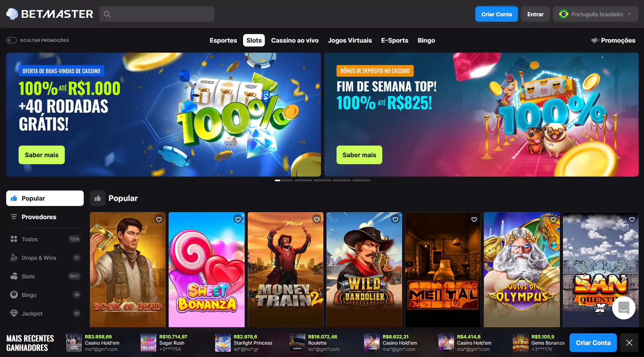The height and width of the screenshot is (357, 644).
Task: Favorite the Book of Dead game
Action: tap(159, 219)
